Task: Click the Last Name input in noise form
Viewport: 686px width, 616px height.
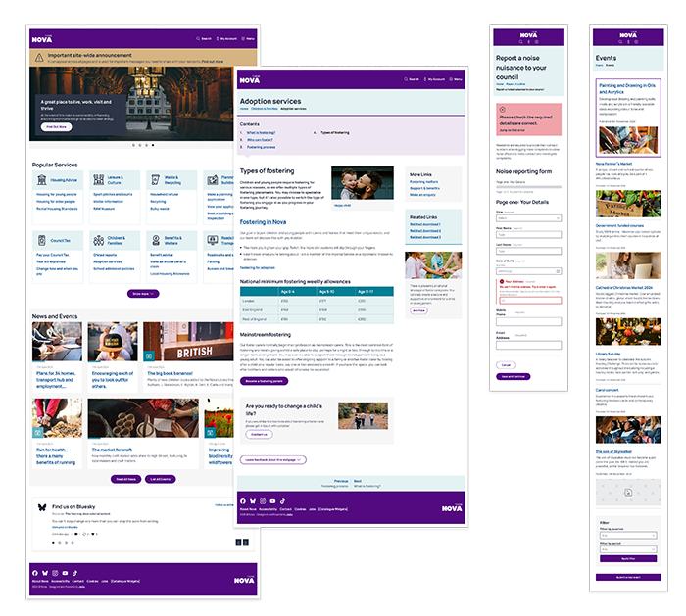Action: click(528, 251)
